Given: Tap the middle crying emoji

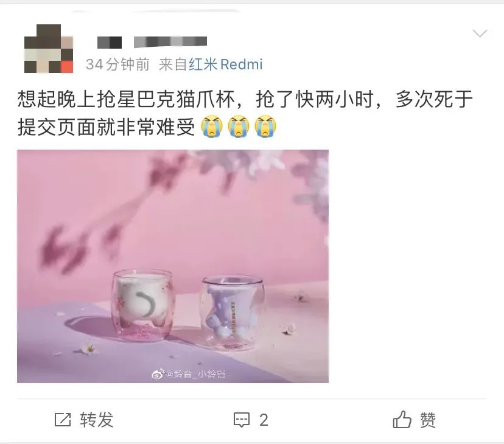Looking at the screenshot, I should [239, 127].
